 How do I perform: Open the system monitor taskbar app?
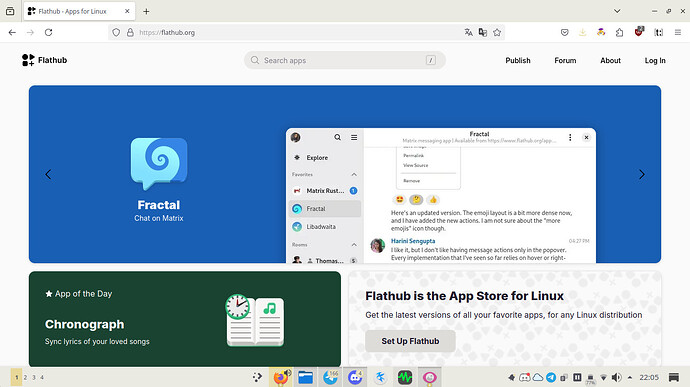(405, 377)
